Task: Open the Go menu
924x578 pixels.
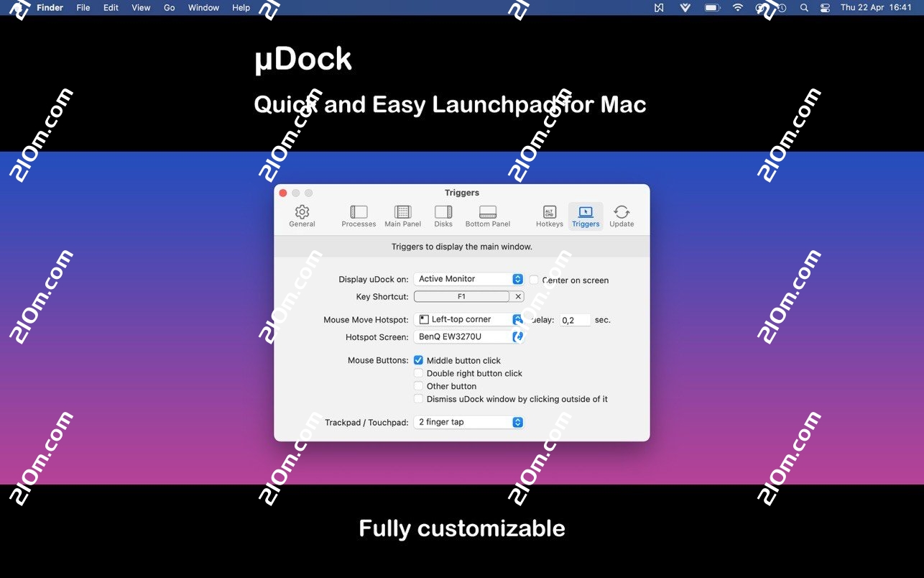Action: (170, 8)
